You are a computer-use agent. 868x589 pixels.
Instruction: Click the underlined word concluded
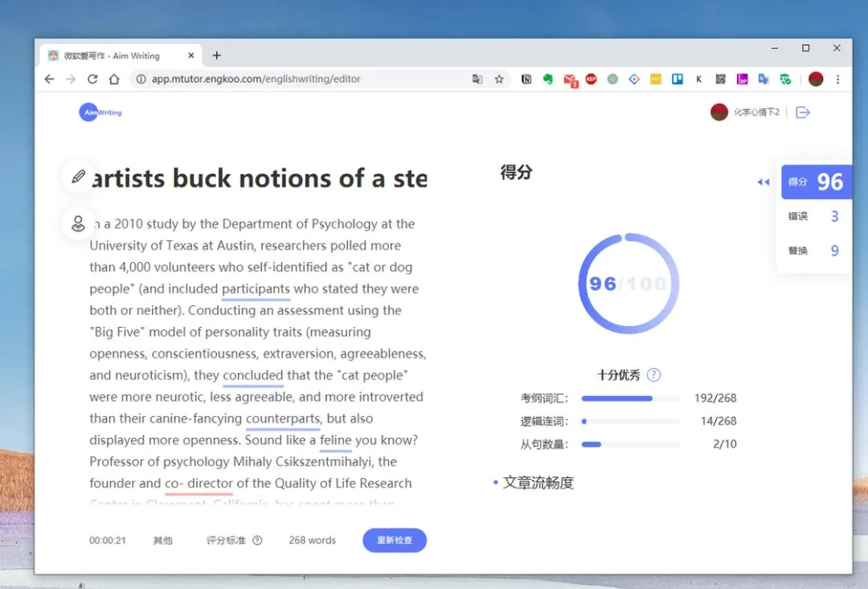[x=253, y=375]
